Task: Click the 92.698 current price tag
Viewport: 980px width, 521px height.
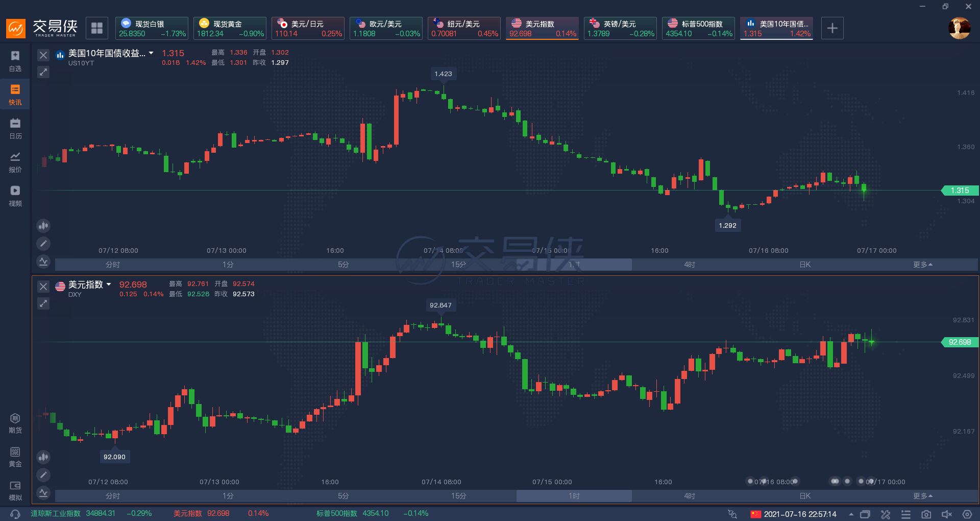Action: pyautogui.click(x=960, y=342)
